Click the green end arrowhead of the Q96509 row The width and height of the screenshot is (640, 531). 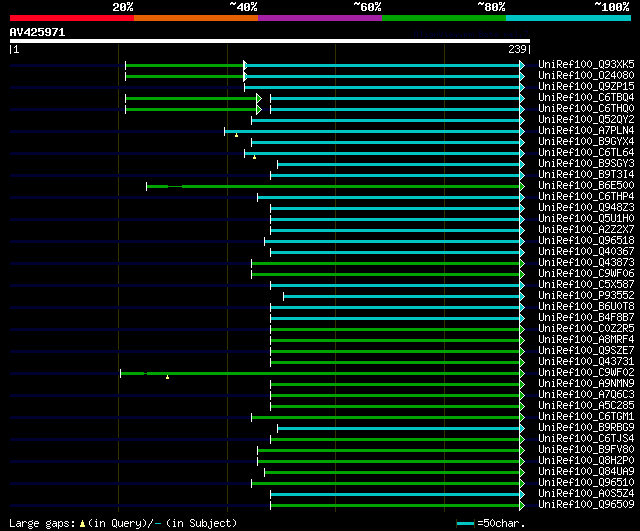tap(522, 506)
